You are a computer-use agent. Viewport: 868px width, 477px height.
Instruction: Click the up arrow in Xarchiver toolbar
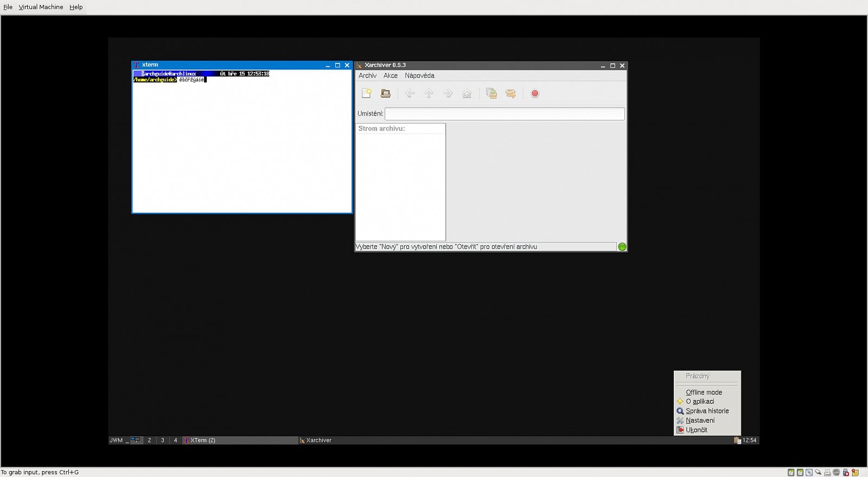tap(429, 93)
